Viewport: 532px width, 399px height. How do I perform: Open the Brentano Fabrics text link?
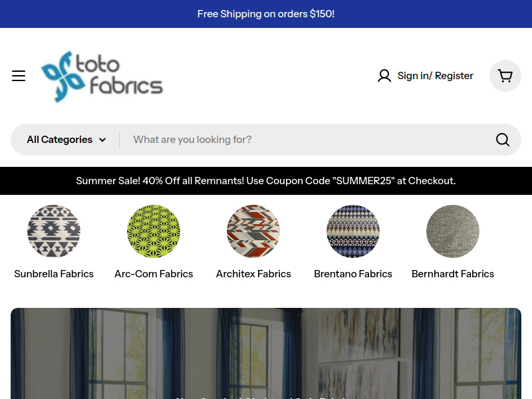pyautogui.click(x=353, y=274)
